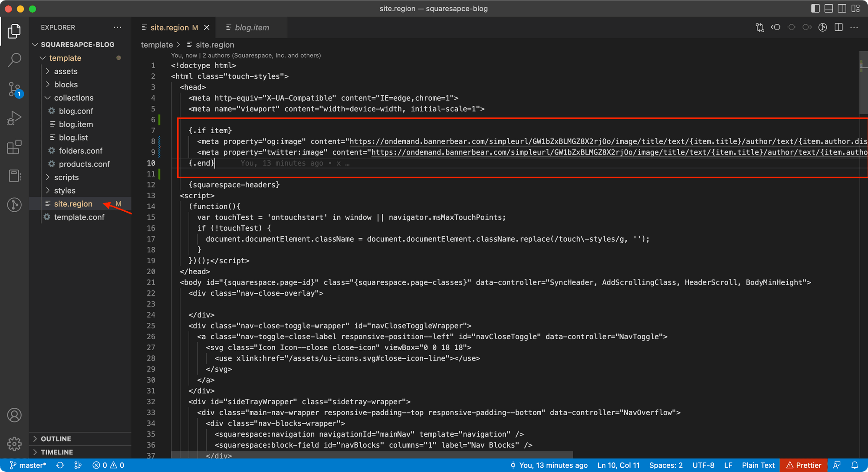Open the notebook-style panel icon in activity bar

(x=14, y=176)
